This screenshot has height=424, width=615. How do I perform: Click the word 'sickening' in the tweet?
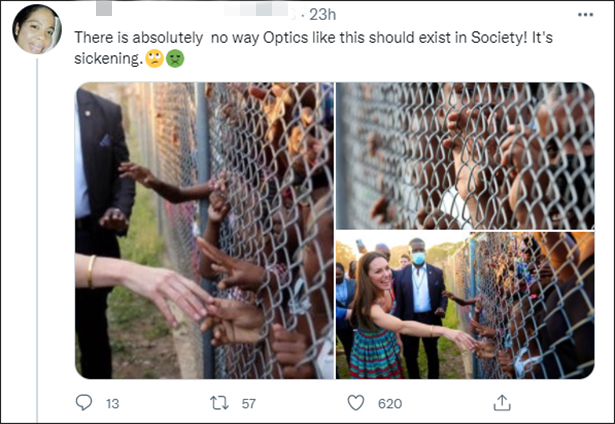tap(108, 59)
